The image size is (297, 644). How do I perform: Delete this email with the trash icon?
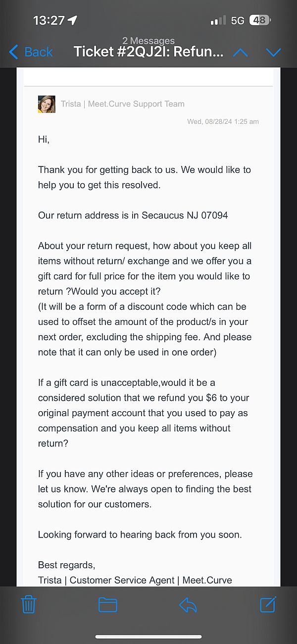coord(29,604)
